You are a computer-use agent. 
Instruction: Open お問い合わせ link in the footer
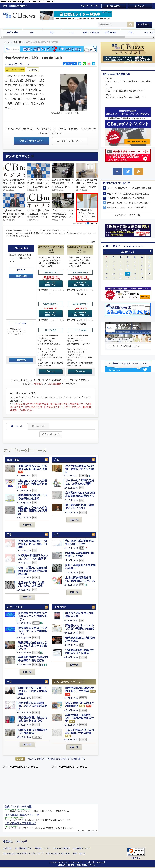79,853
